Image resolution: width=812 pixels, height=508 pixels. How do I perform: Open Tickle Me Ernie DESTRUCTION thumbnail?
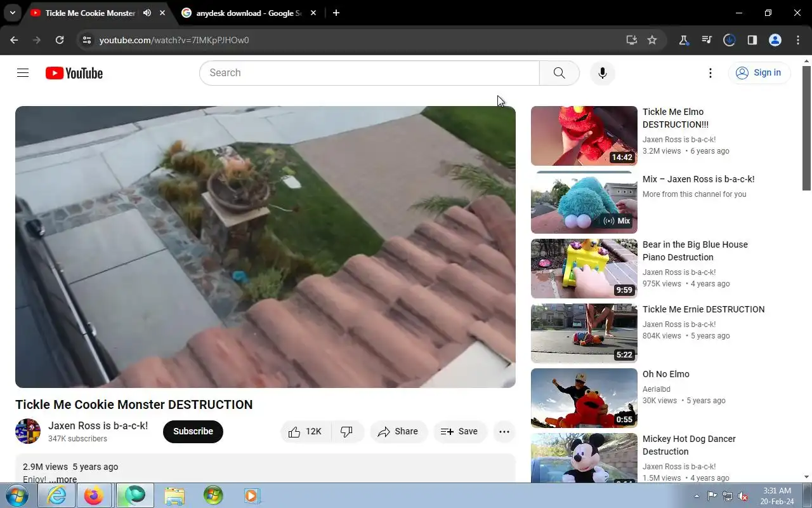(584, 333)
